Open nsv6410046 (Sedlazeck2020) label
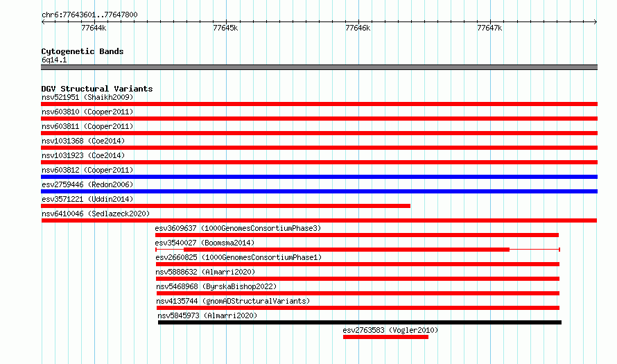 coord(96,214)
